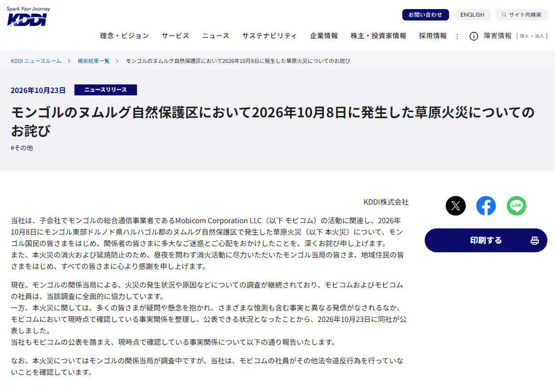Click the 障害情報 info circle icon
The width and height of the screenshot is (555, 392).
473,36
